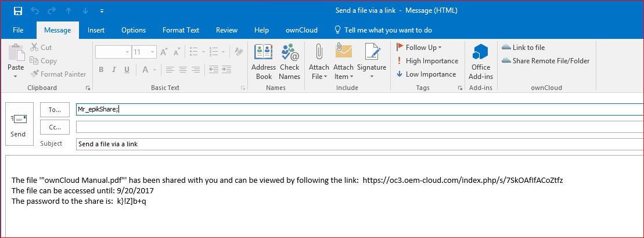Open the Font Color dropdown arrow
This screenshot has height=238, width=644.
coord(154,70)
